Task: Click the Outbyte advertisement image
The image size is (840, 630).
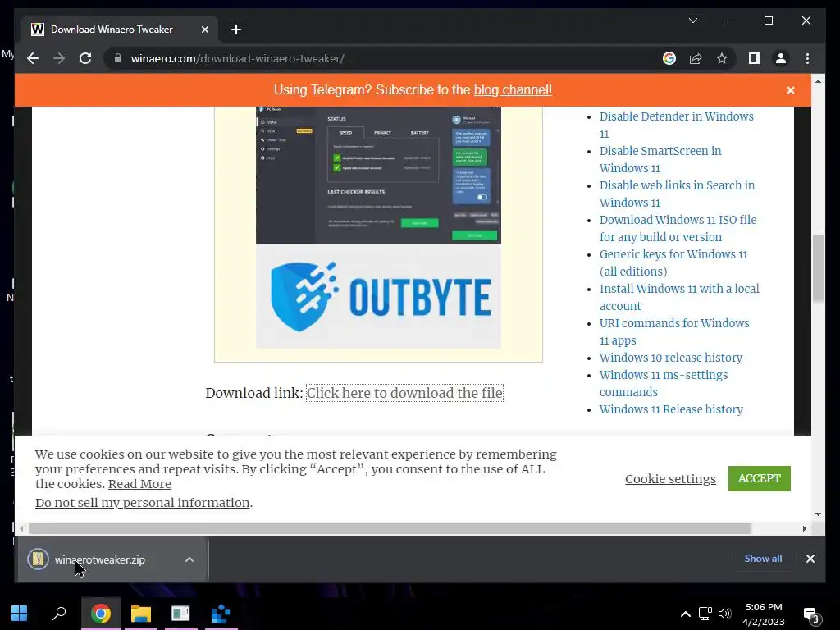Action: coord(378,228)
